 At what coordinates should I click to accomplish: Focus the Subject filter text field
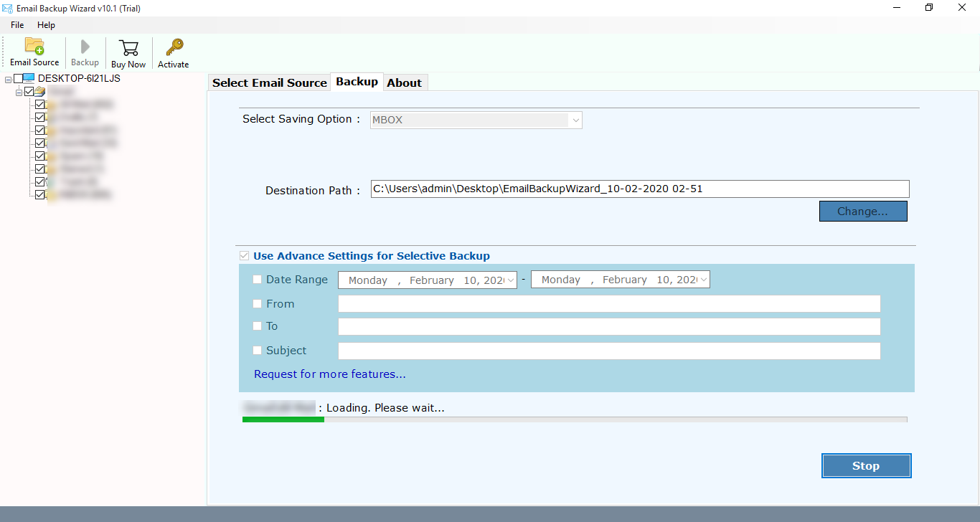(x=609, y=351)
